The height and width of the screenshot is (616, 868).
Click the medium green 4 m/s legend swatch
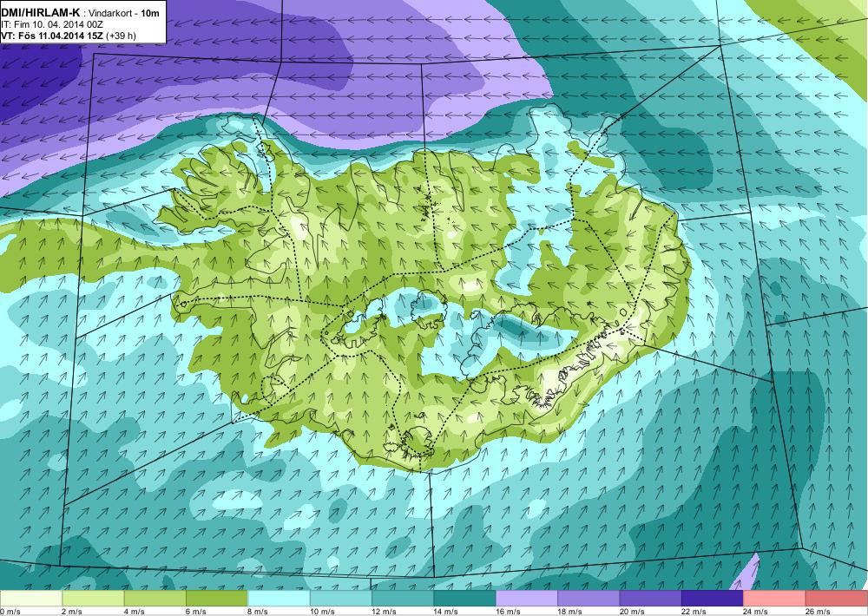pos(155,599)
